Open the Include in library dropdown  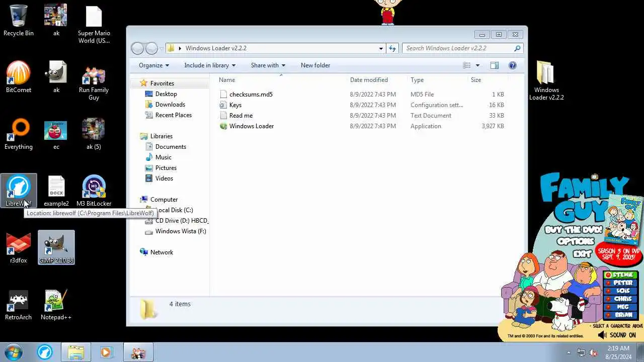(x=210, y=65)
